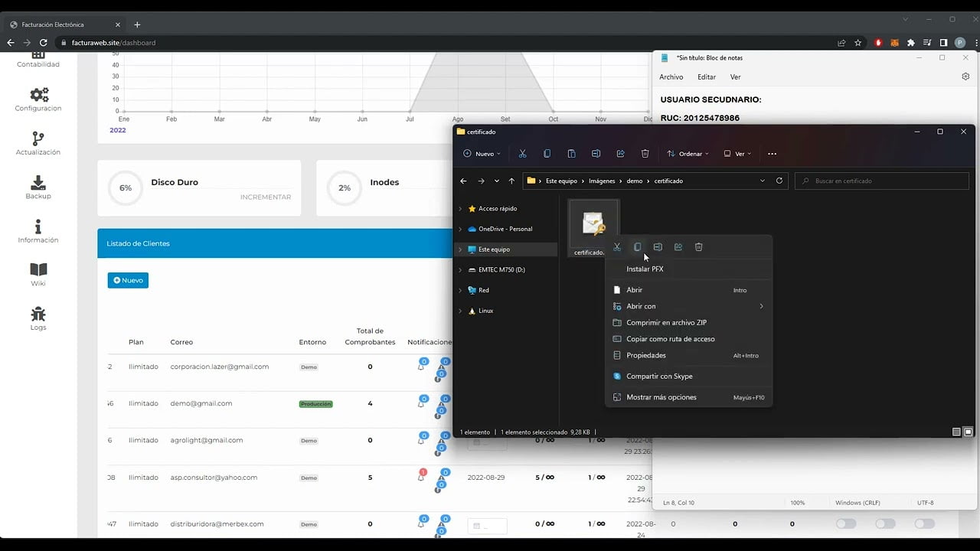Viewport: 980px width, 551px height.
Task: Reload the Facturación Electrónica page in Chrome
Action: coord(44,43)
